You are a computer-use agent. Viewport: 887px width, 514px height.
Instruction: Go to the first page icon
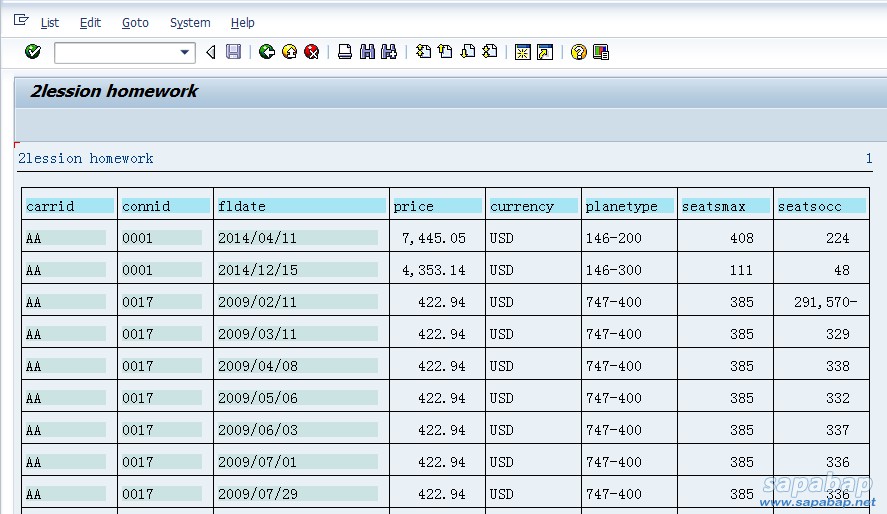point(423,52)
